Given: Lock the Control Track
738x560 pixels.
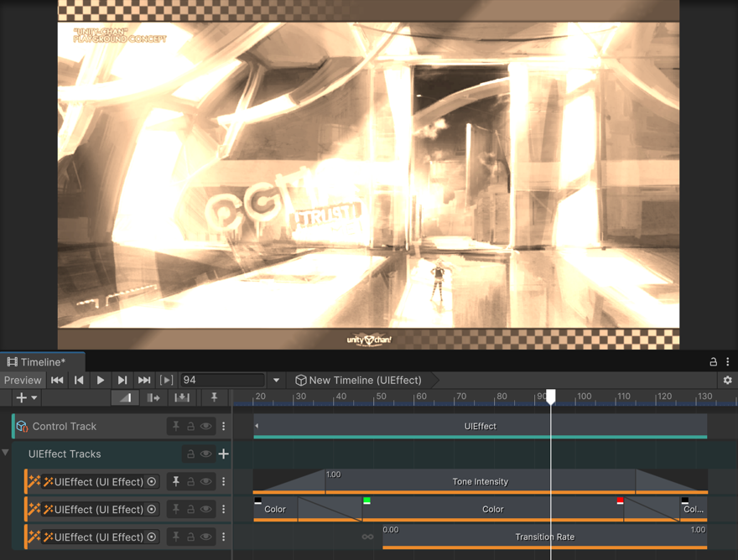Looking at the screenshot, I should 190,427.
